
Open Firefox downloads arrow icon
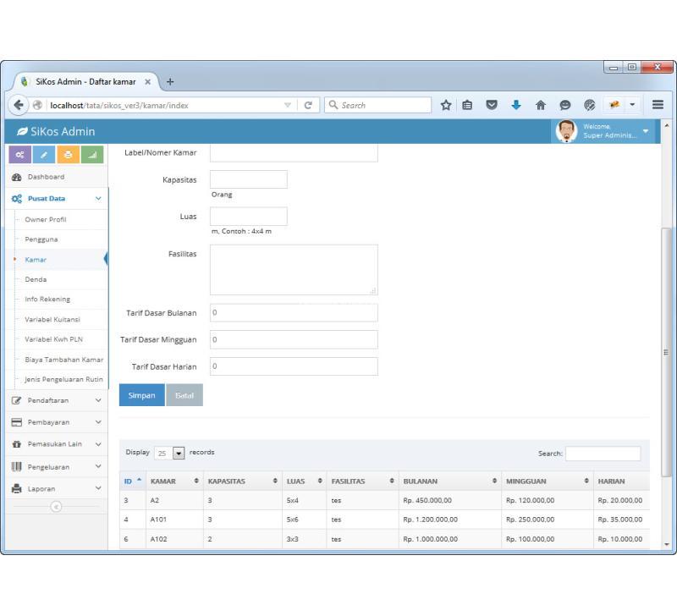(x=516, y=106)
